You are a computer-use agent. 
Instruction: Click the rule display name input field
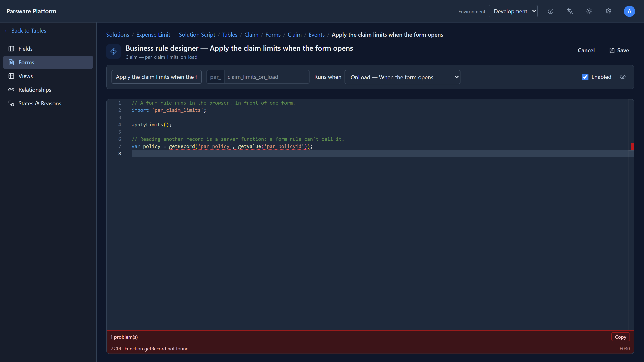157,77
